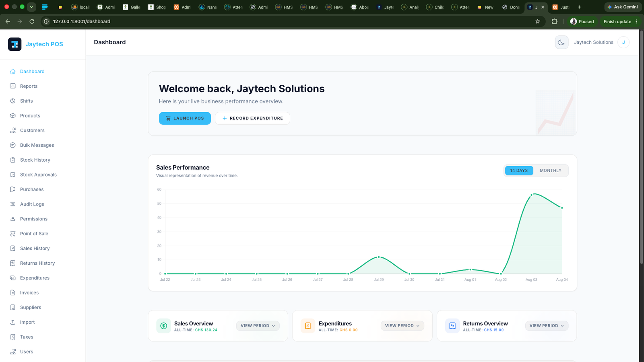Click the Jaytech Solutions account name
Screen dimensions: 644x362
pos(594,42)
